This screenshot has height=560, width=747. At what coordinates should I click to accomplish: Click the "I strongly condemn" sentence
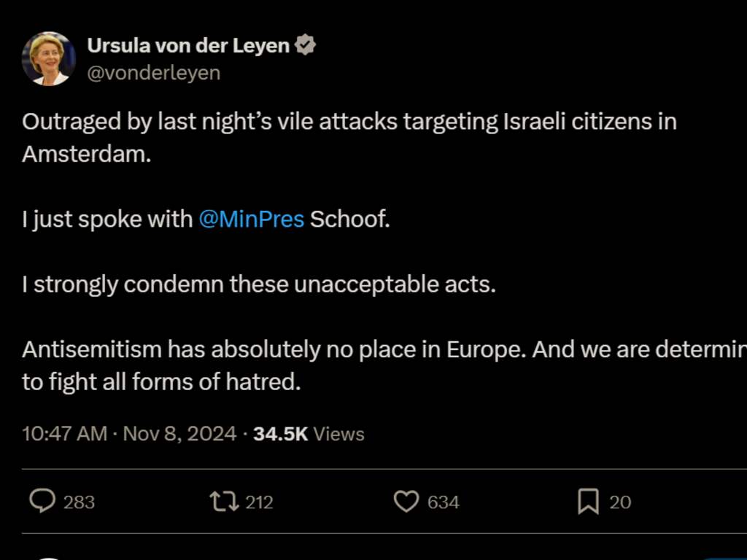(x=258, y=284)
